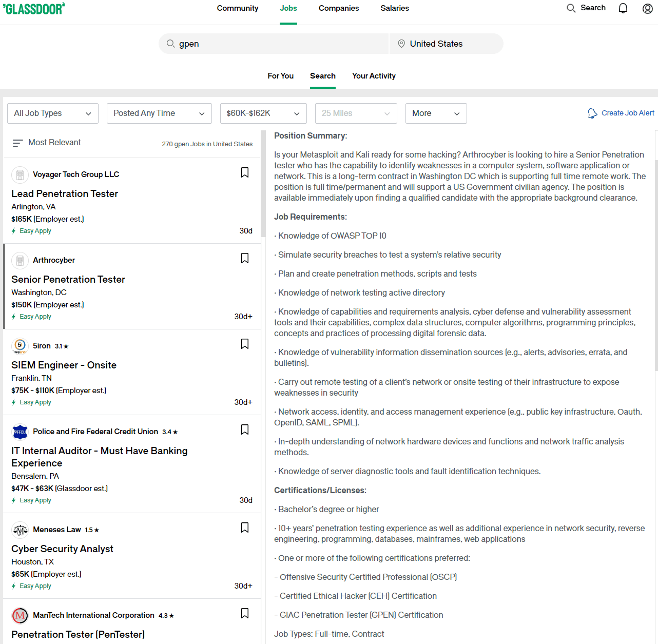Click Easy Apply on Lead Penetration Tester

pyautogui.click(x=31, y=231)
